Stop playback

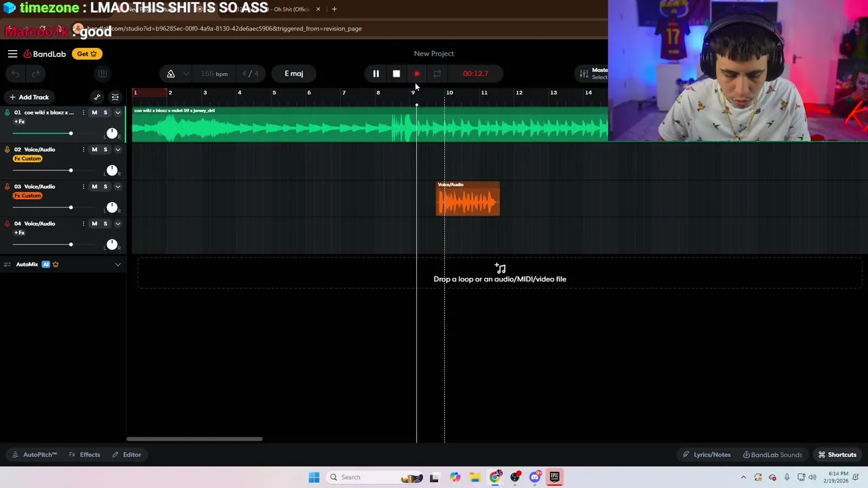pyautogui.click(x=396, y=73)
